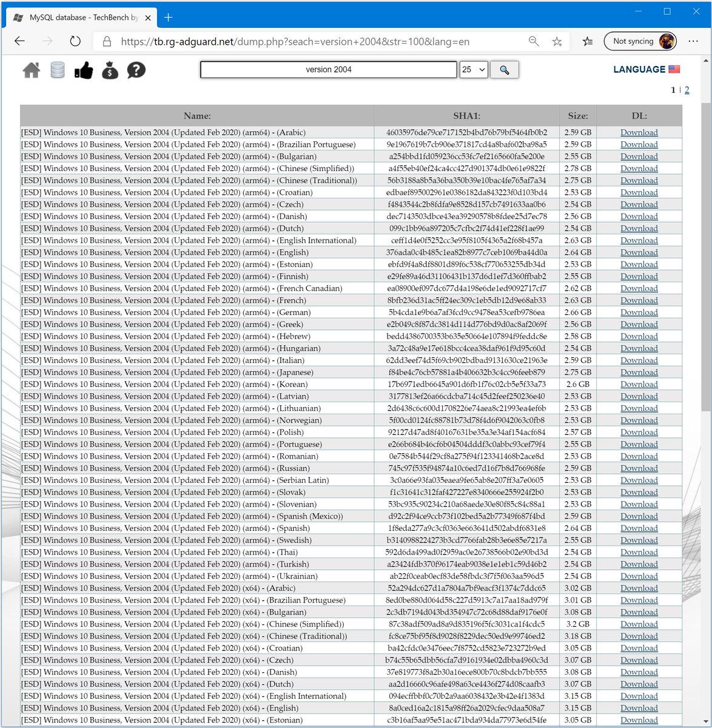
Task: Download the arm64 Arabic ESD
Action: (x=639, y=132)
